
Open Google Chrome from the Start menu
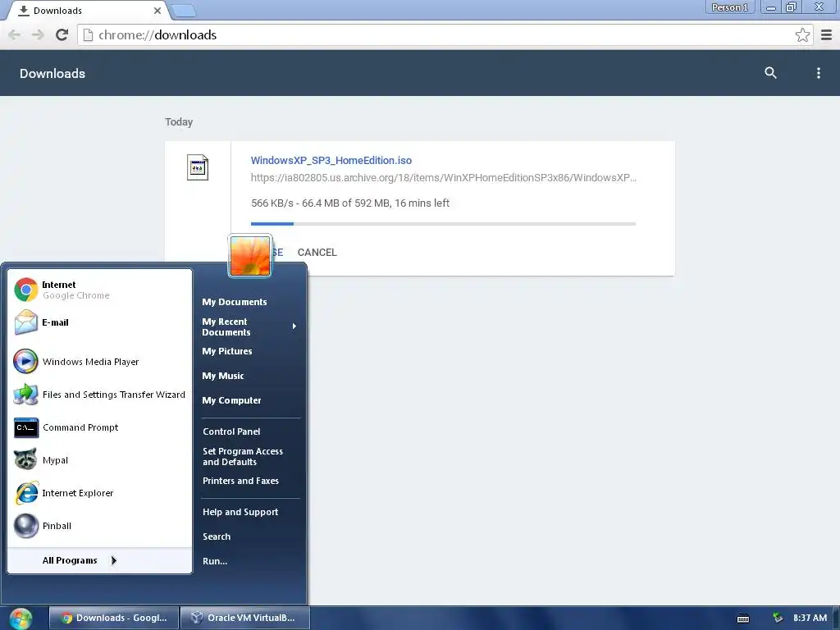99,290
